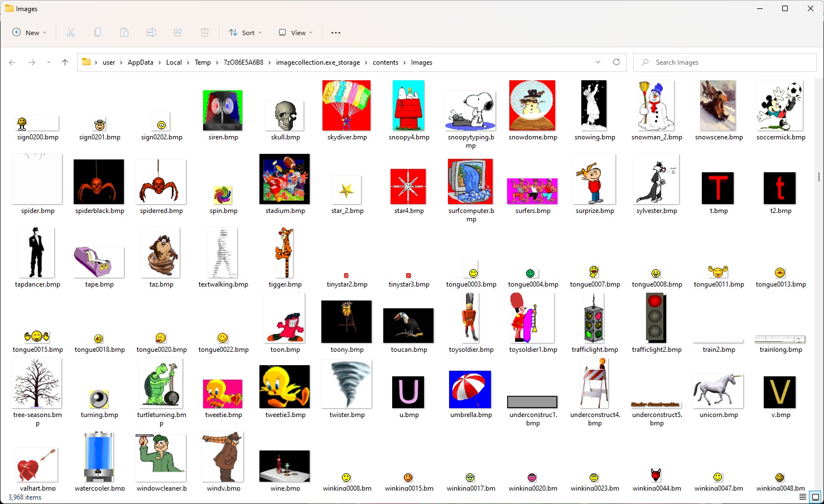
Task: Navigate to user in the breadcrumb
Action: click(x=109, y=62)
